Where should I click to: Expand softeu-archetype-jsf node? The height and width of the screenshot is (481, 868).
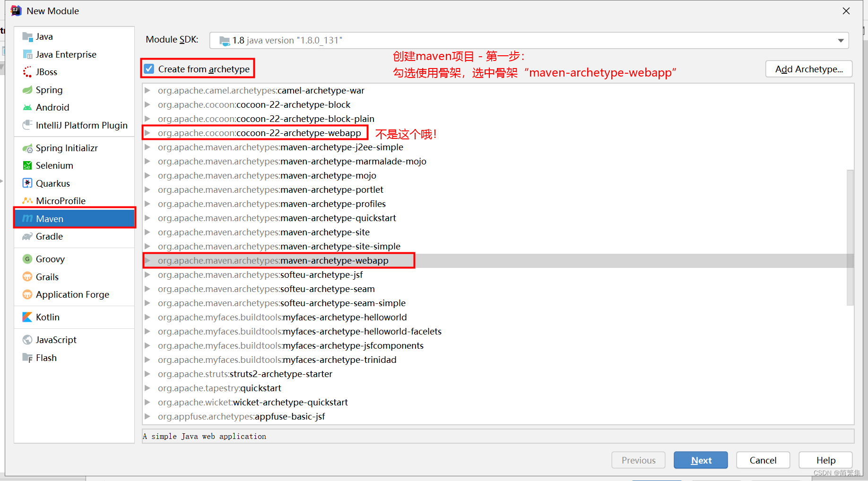[148, 275]
